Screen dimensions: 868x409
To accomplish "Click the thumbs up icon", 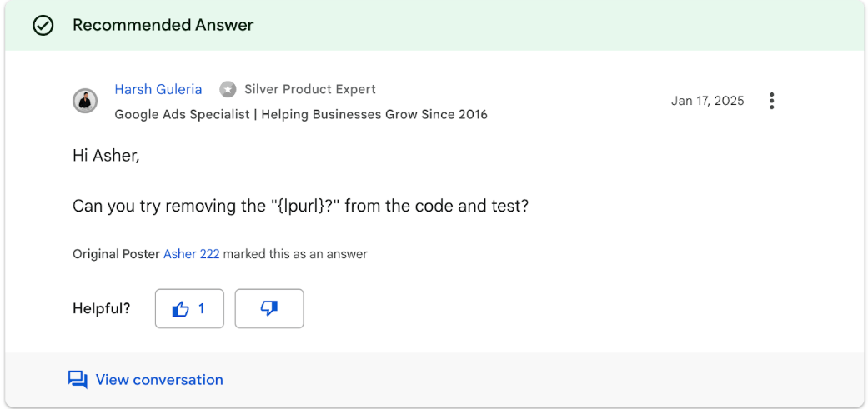I will click(180, 309).
